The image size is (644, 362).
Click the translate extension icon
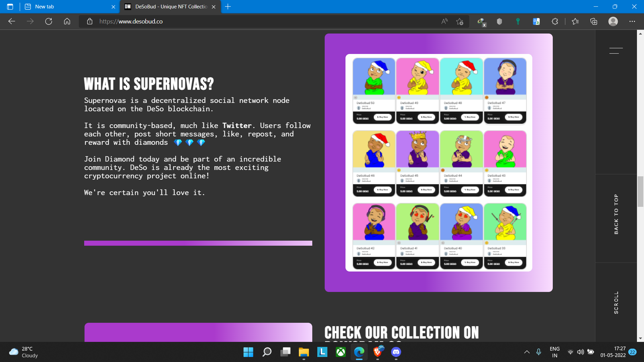(536, 21)
